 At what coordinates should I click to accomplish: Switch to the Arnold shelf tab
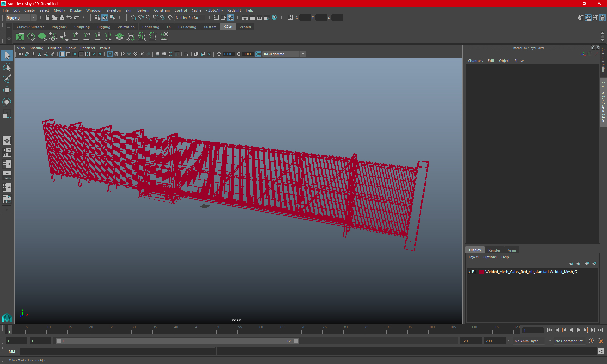click(245, 27)
